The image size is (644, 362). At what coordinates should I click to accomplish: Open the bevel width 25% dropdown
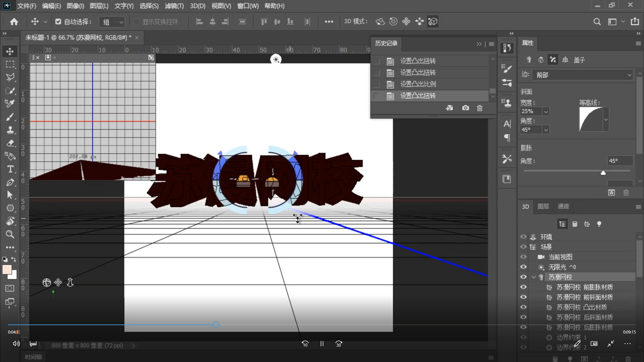pyautogui.click(x=546, y=112)
